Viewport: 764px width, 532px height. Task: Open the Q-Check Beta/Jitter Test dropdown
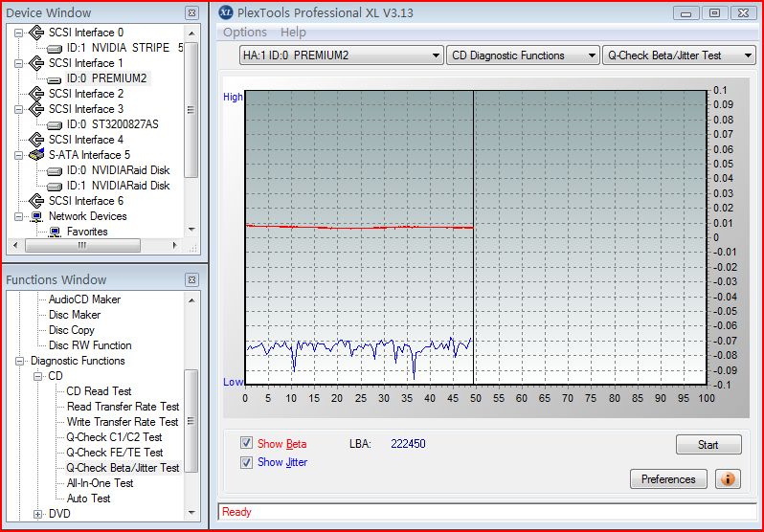click(679, 55)
